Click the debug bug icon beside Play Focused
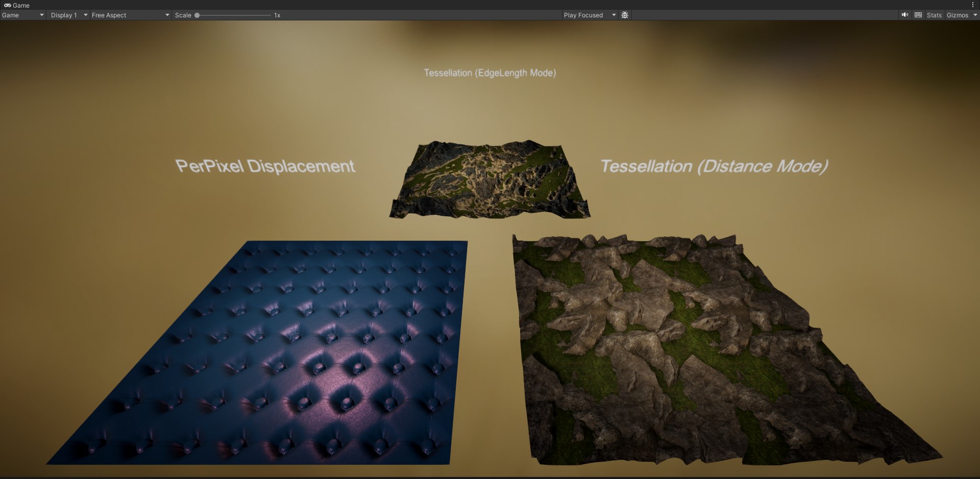Viewport: 980px width, 479px height. tap(624, 15)
